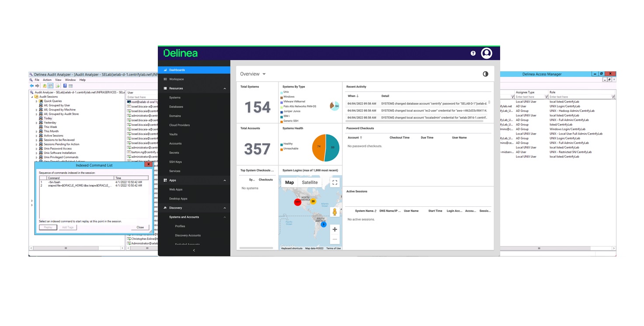Open the Window menu in Audit Analyzer
644x326 pixels.
click(x=70, y=80)
